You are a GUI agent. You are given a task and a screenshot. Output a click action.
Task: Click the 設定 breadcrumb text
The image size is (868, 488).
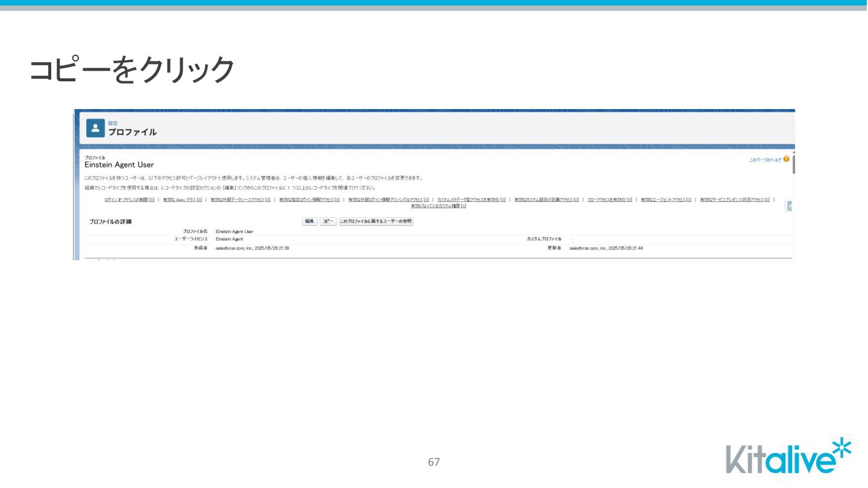point(113,123)
